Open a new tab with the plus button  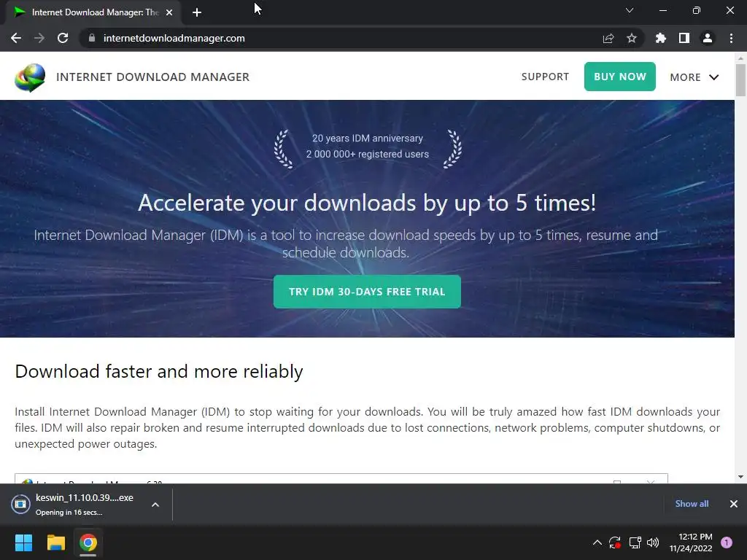197,12
